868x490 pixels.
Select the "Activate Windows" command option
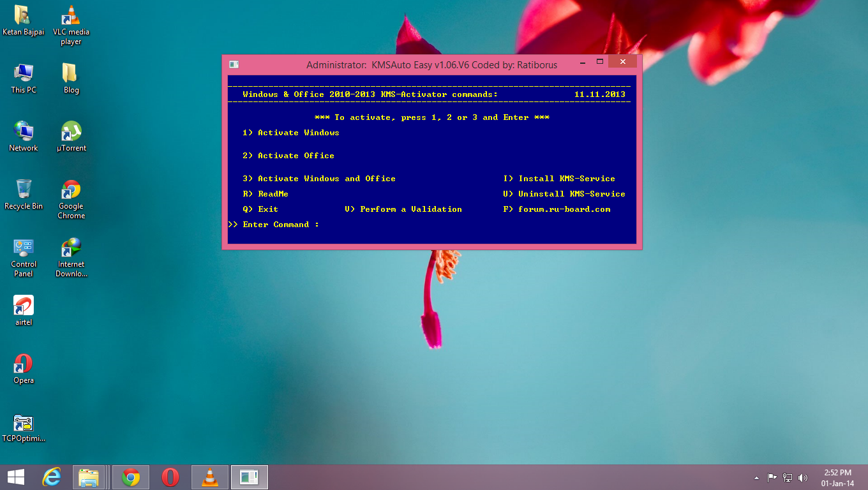pyautogui.click(x=292, y=132)
